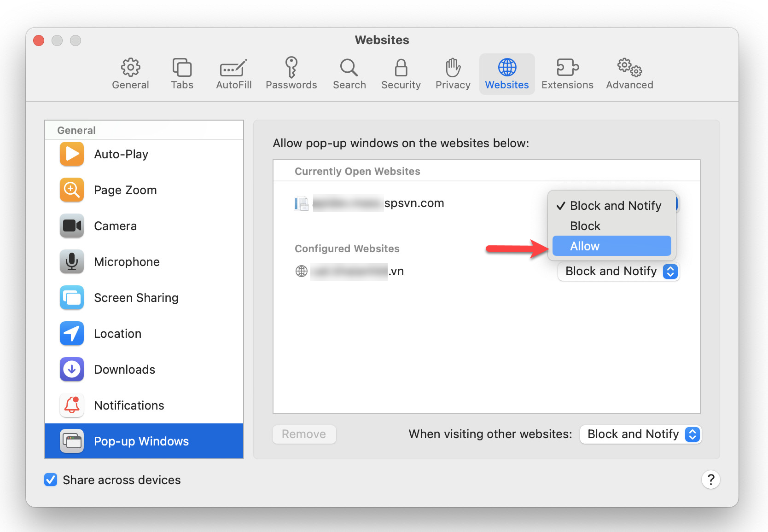This screenshot has width=768, height=532.
Task: Select the Downloads sidebar item
Action: click(x=124, y=370)
